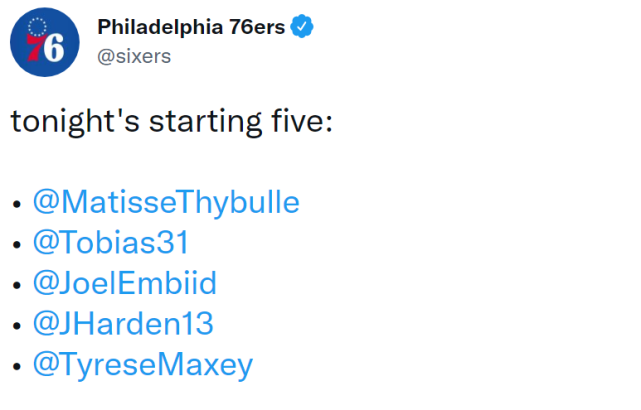Click the blue verified checkmark badge

click(x=302, y=26)
